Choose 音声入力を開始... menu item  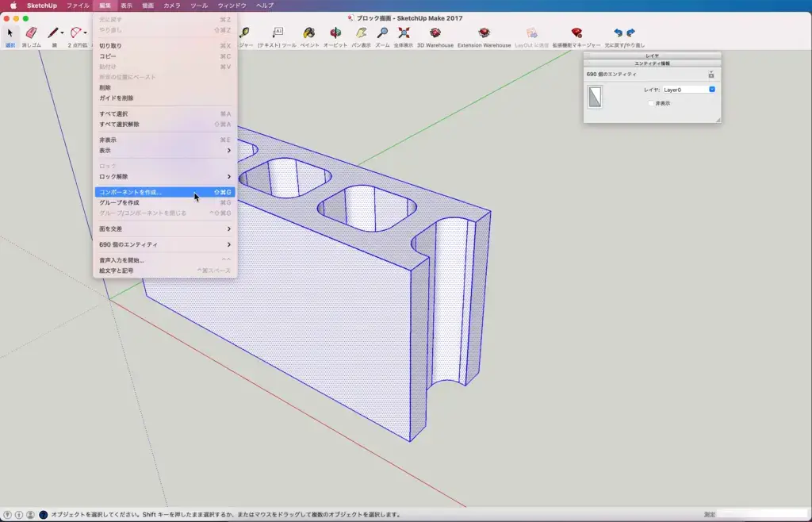(x=165, y=260)
